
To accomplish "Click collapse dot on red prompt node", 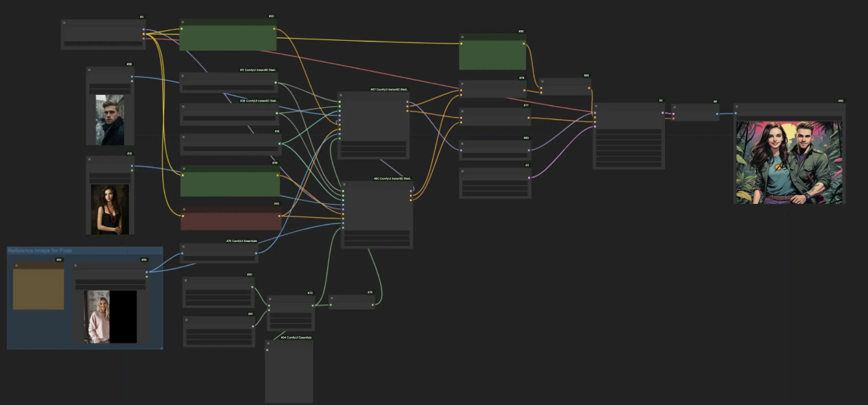I will (184, 209).
